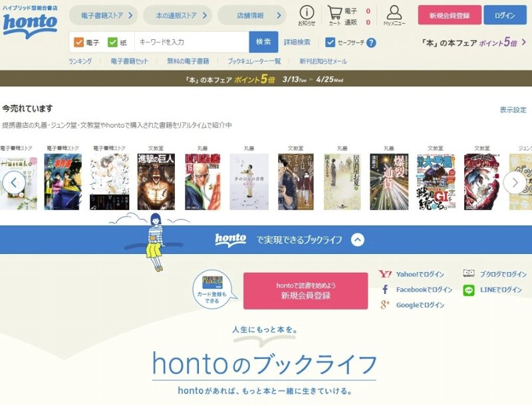The image size is (532, 405).
Task: Show previous books with left carousel arrow
Action: [x=14, y=182]
